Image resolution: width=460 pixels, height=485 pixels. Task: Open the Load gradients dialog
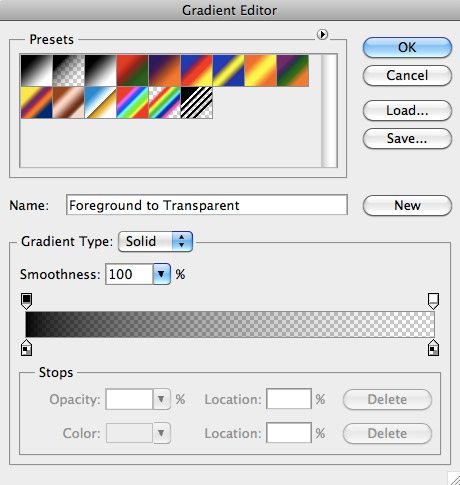[407, 111]
